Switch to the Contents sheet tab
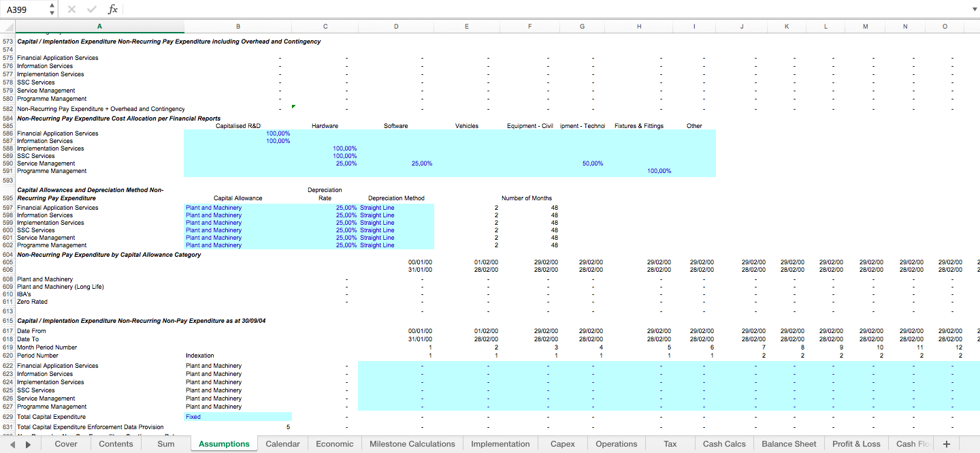 [116, 444]
